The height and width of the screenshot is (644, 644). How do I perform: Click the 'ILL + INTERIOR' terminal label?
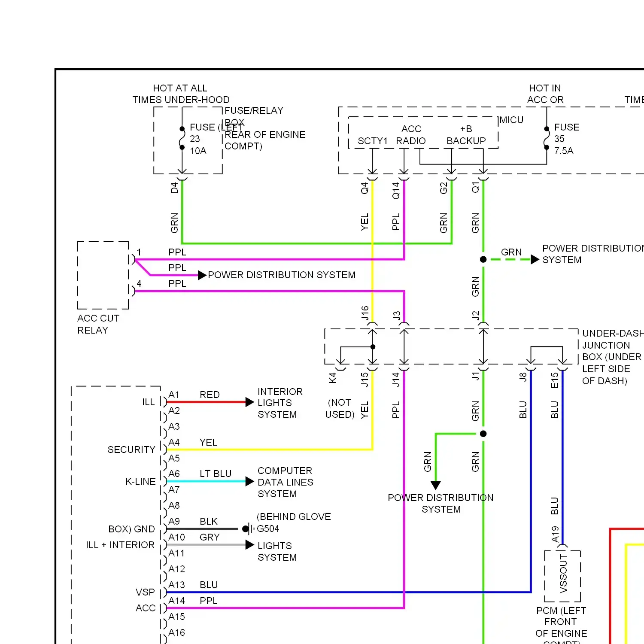120,545
